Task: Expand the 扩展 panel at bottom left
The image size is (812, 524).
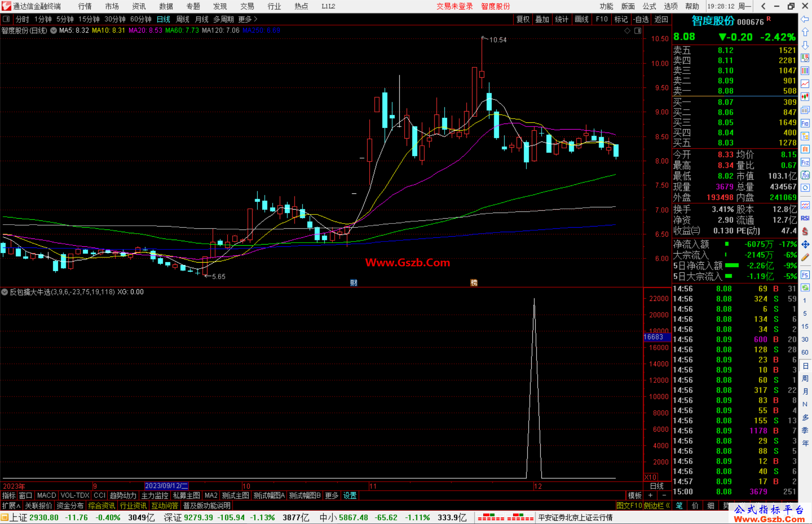Action: click(11, 506)
